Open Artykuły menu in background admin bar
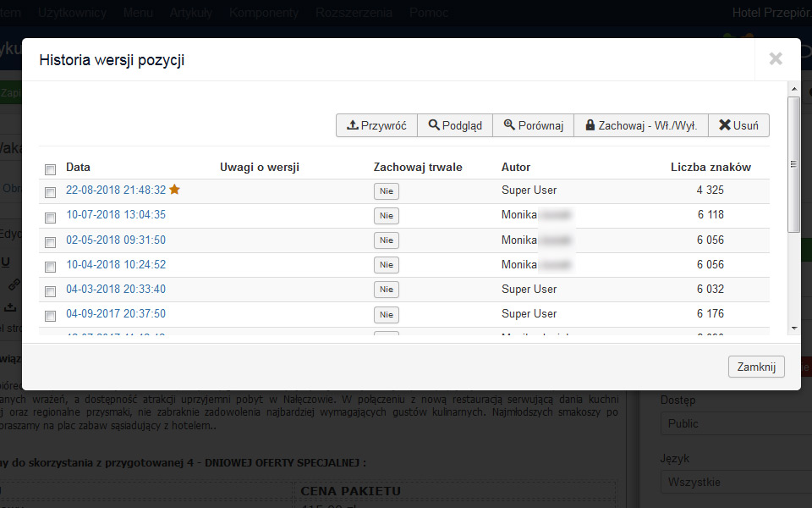This screenshot has height=508, width=812. (x=191, y=13)
